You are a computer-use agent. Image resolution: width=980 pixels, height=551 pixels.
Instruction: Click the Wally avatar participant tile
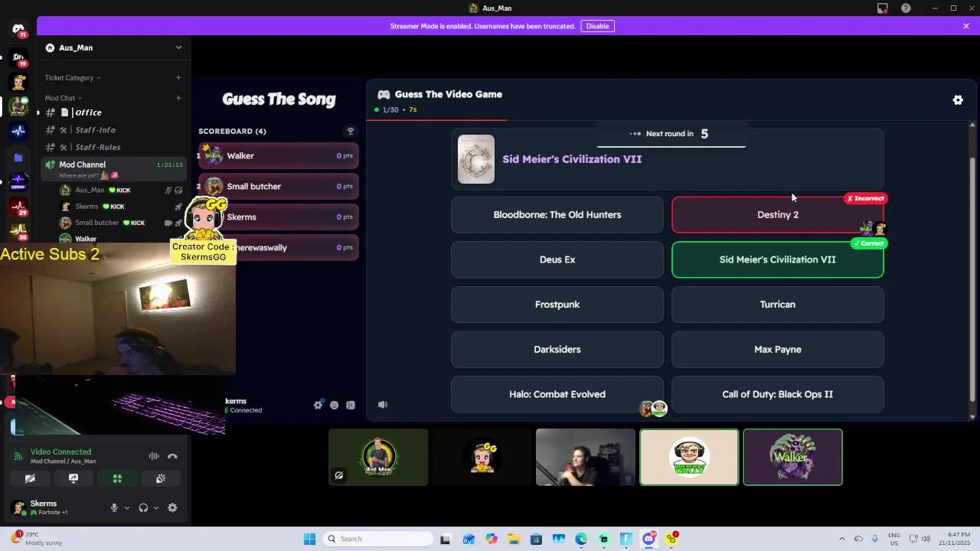coord(689,457)
